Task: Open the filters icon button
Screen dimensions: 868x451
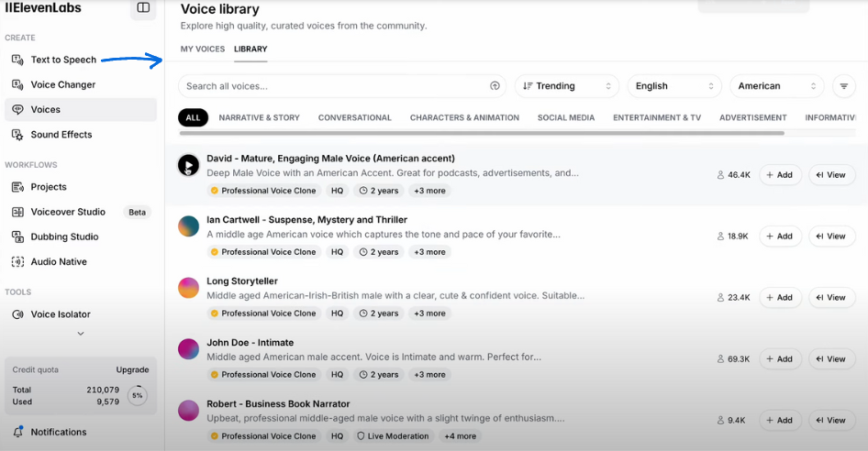Action: point(843,86)
